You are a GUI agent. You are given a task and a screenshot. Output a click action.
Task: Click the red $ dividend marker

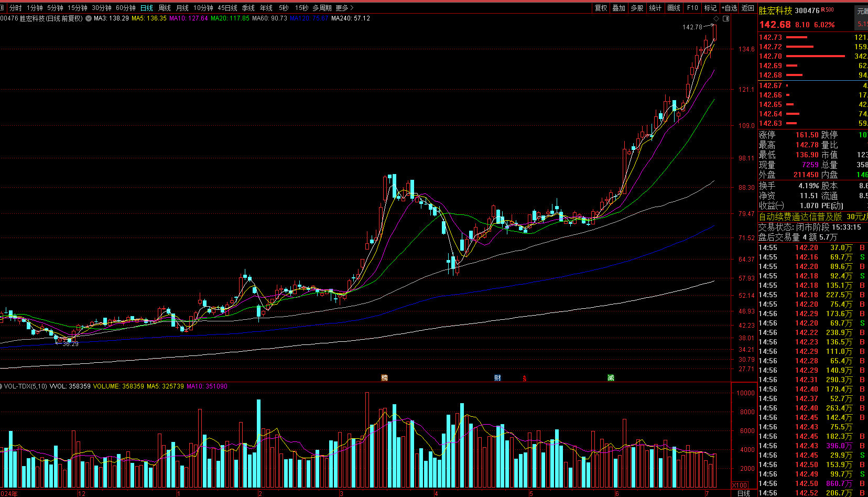point(525,378)
